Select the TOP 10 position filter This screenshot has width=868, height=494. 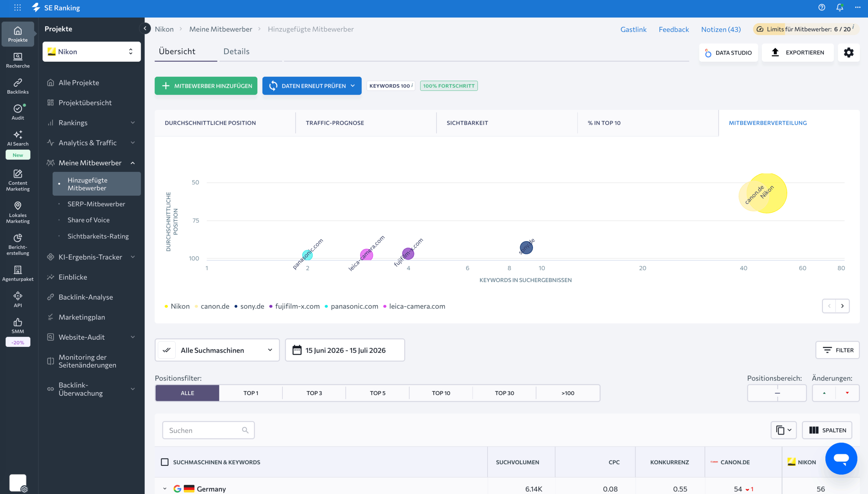(x=441, y=393)
